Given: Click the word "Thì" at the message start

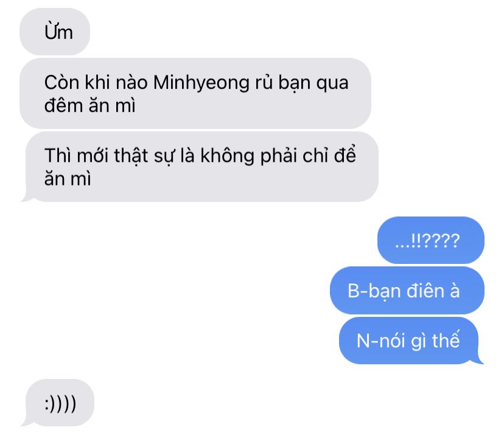Looking at the screenshot, I should 58,156.
